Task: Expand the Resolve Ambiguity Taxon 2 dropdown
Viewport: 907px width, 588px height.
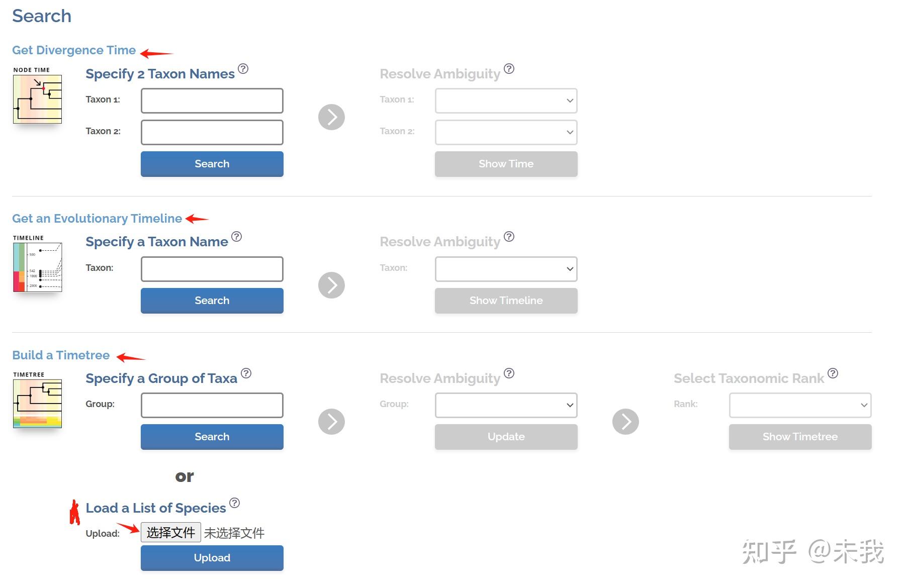Action: pyautogui.click(x=506, y=132)
